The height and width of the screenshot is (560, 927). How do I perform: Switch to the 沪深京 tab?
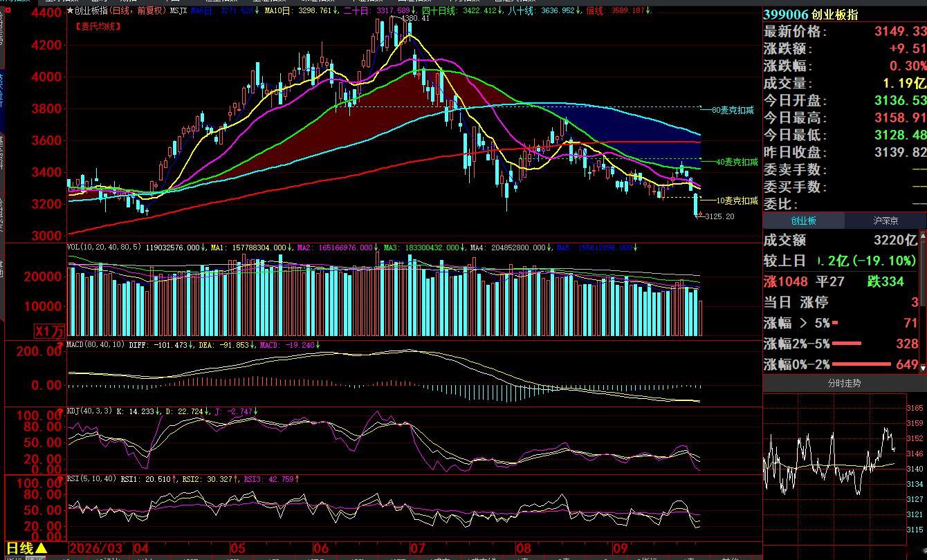[x=885, y=221]
